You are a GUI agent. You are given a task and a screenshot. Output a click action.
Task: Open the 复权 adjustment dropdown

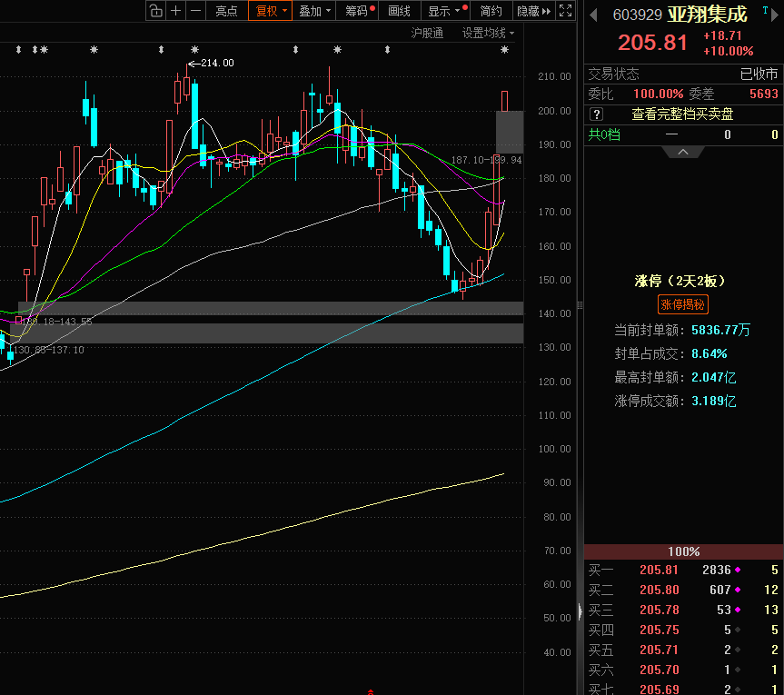pos(271,11)
